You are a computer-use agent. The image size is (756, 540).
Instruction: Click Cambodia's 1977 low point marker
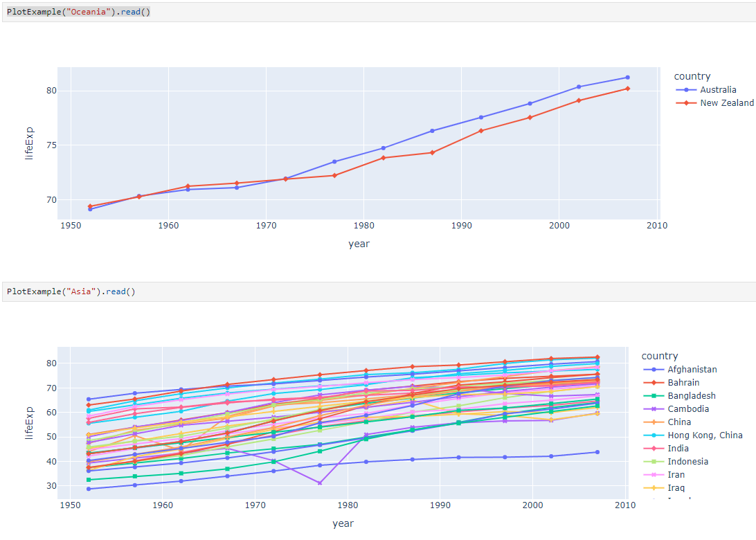click(x=320, y=483)
